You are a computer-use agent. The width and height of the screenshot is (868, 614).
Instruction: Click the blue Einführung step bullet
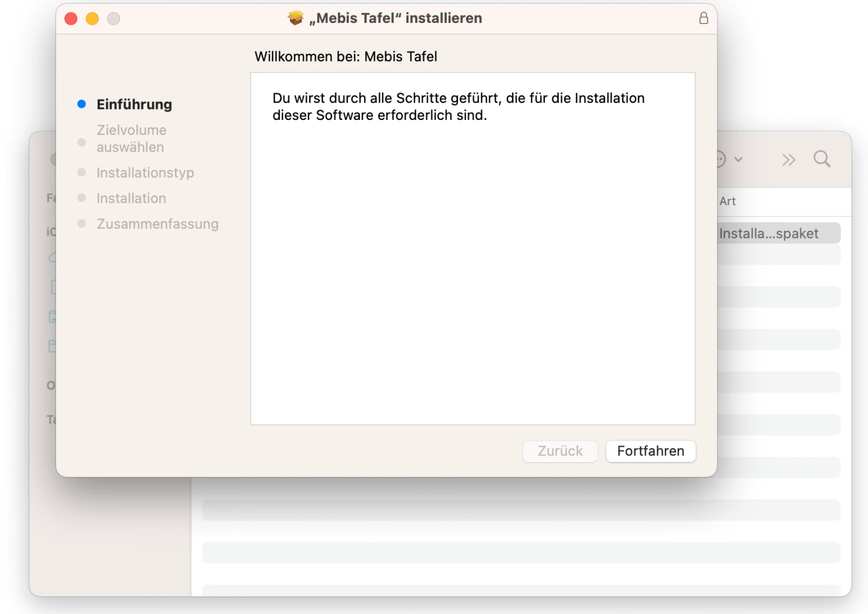click(x=82, y=104)
